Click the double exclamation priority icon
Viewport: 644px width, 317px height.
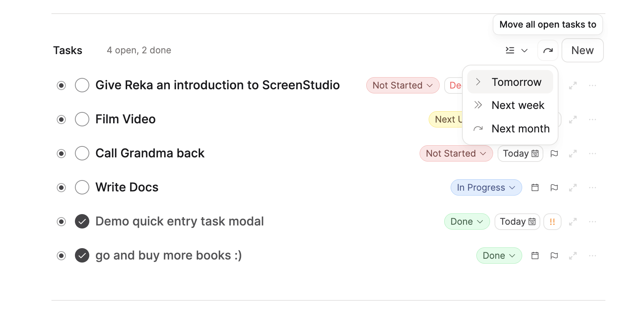click(x=552, y=222)
